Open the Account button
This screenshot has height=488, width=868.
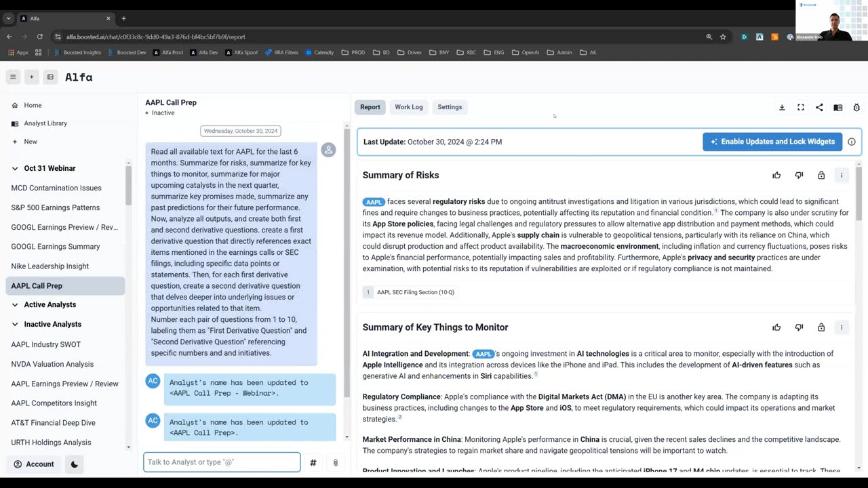pos(34,464)
